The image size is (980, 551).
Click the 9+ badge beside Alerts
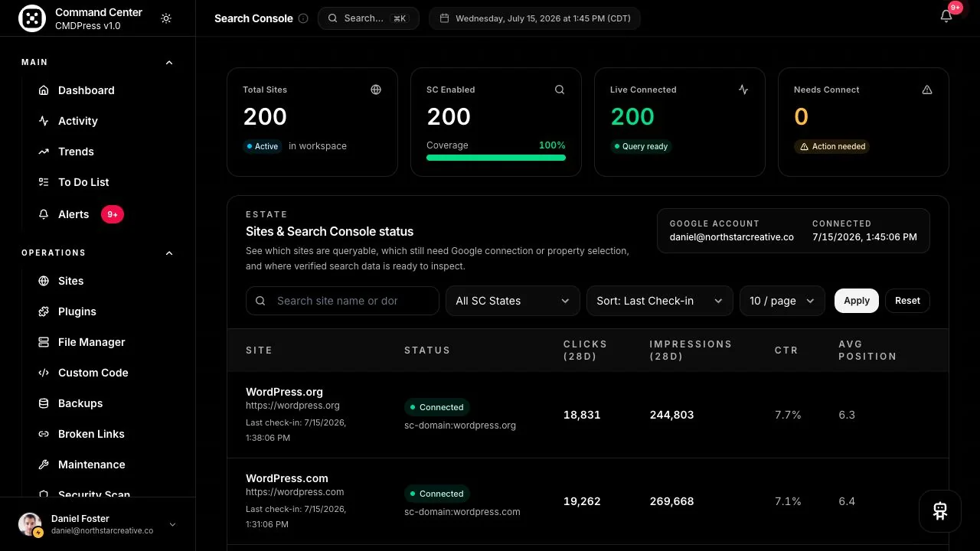click(113, 214)
